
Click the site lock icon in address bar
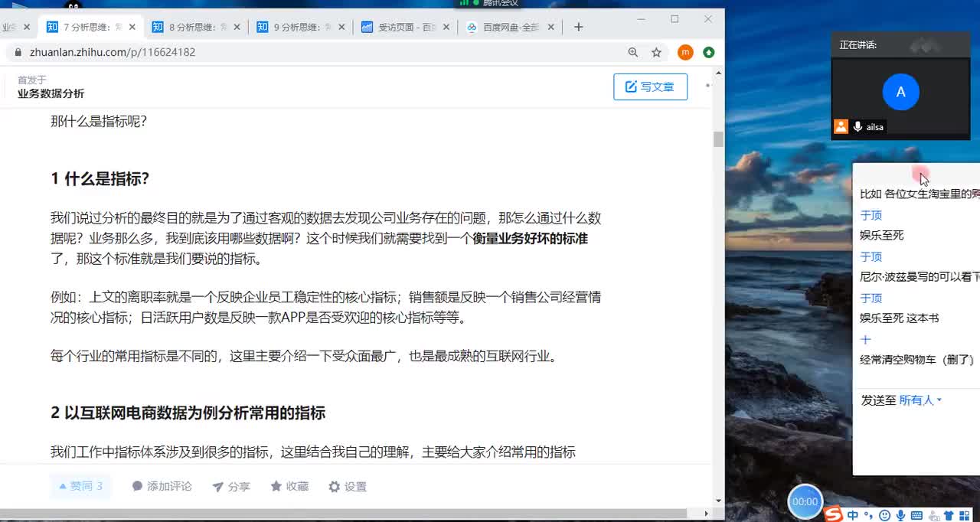[x=18, y=52]
